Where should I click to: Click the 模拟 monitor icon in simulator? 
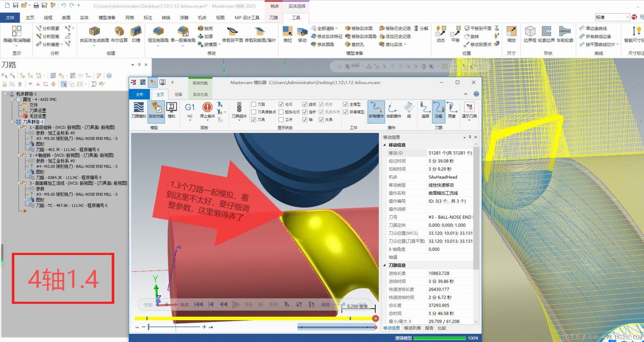(171, 110)
